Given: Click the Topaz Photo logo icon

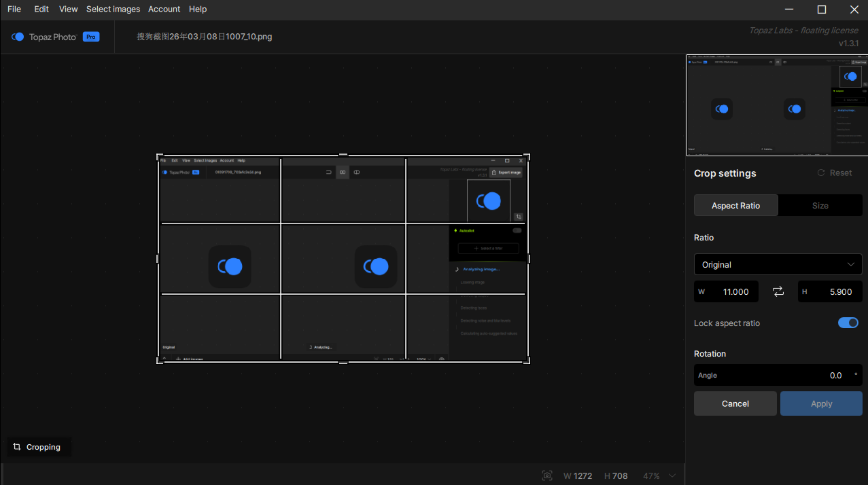Looking at the screenshot, I should [18, 37].
